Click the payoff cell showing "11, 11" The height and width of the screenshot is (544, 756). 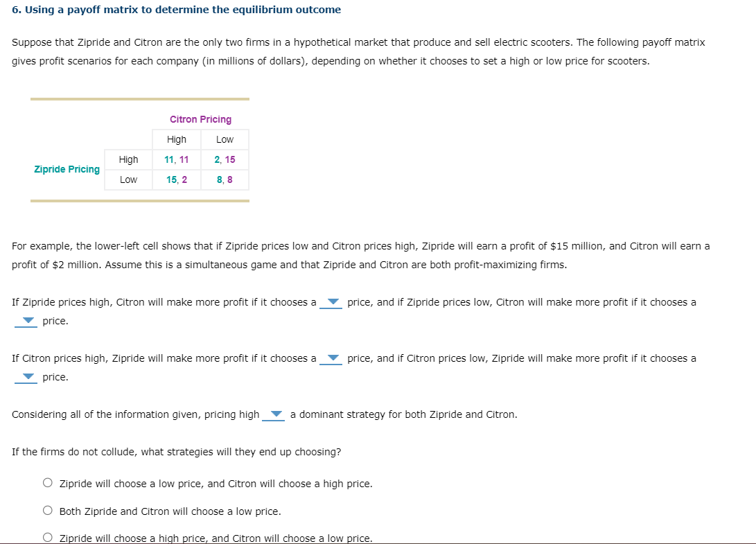click(x=176, y=159)
